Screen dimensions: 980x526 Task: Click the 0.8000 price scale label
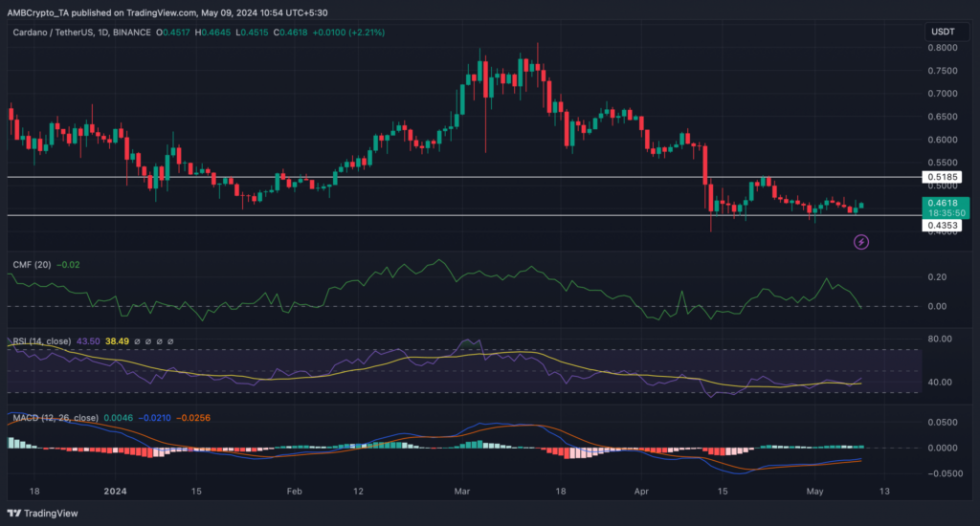click(943, 48)
